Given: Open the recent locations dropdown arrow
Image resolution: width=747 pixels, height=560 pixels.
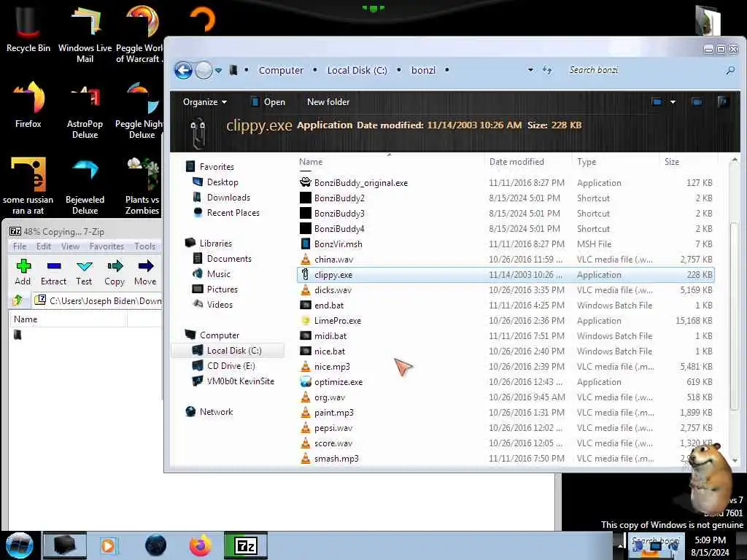Looking at the screenshot, I should click(218, 71).
